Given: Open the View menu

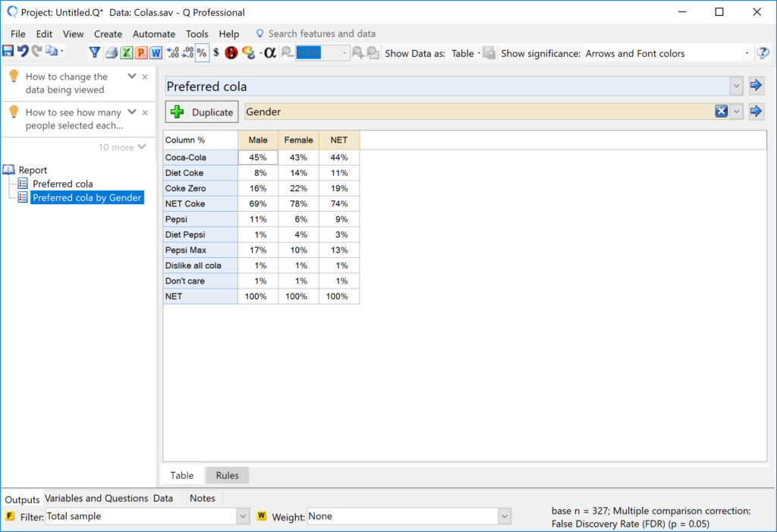Looking at the screenshot, I should (x=73, y=33).
